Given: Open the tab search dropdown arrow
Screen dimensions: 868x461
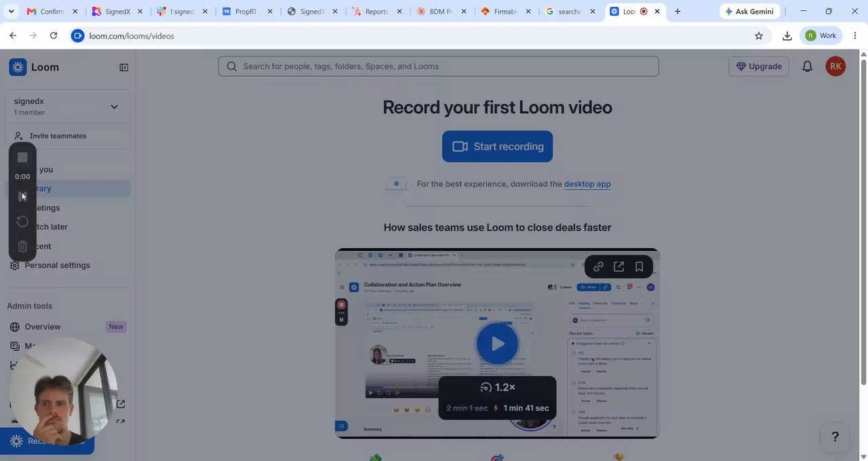Looking at the screenshot, I should click(x=11, y=12).
